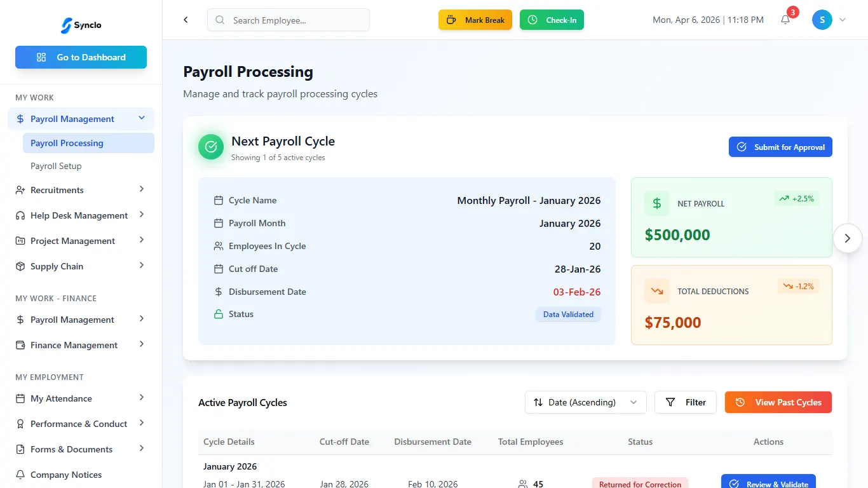Click the green Next Payroll Cycle check icon
This screenshot has width=868, height=488.
click(x=211, y=147)
